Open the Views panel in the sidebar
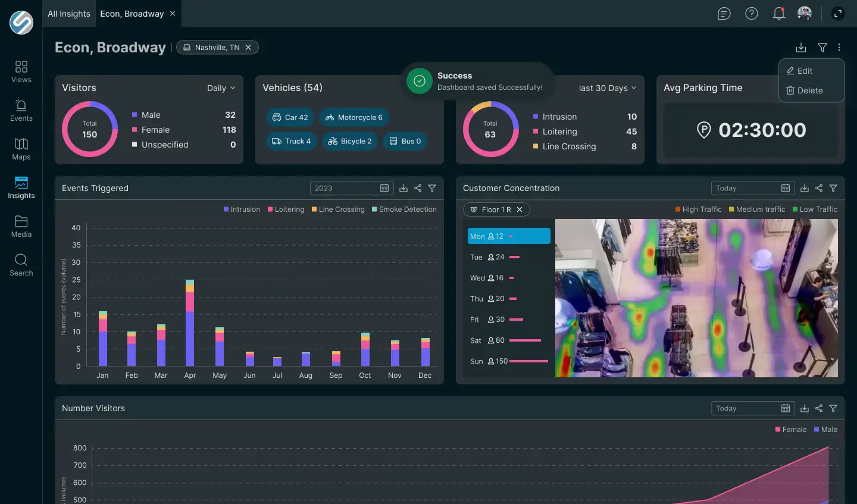Image resolution: width=857 pixels, height=504 pixels. tap(21, 71)
